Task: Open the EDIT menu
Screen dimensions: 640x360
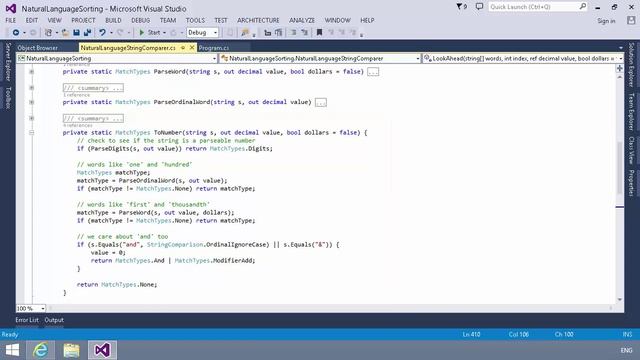Action: coord(32,20)
